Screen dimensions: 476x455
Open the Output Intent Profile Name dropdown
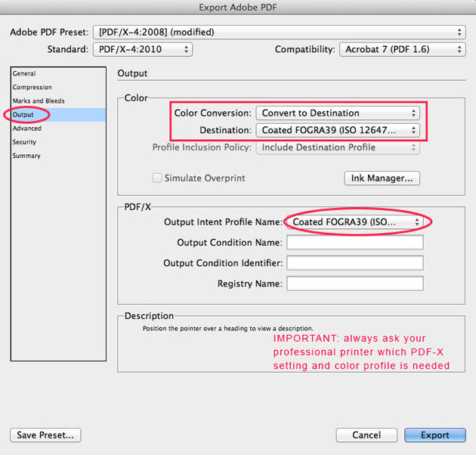(x=354, y=222)
